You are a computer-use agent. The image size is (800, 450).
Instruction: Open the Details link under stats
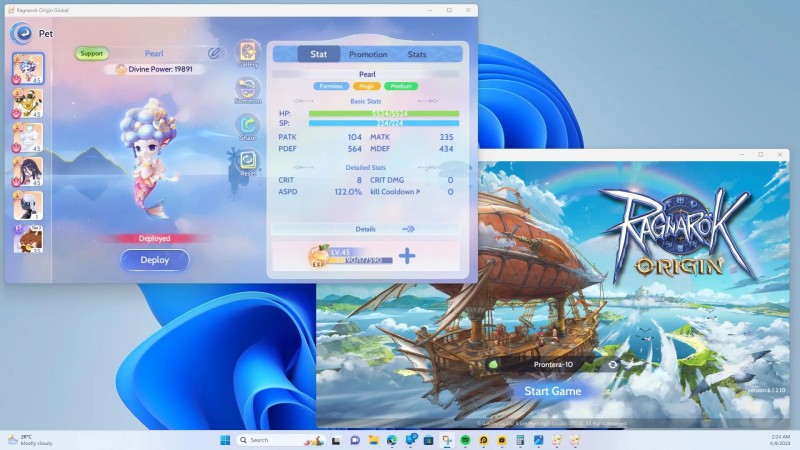click(x=365, y=229)
